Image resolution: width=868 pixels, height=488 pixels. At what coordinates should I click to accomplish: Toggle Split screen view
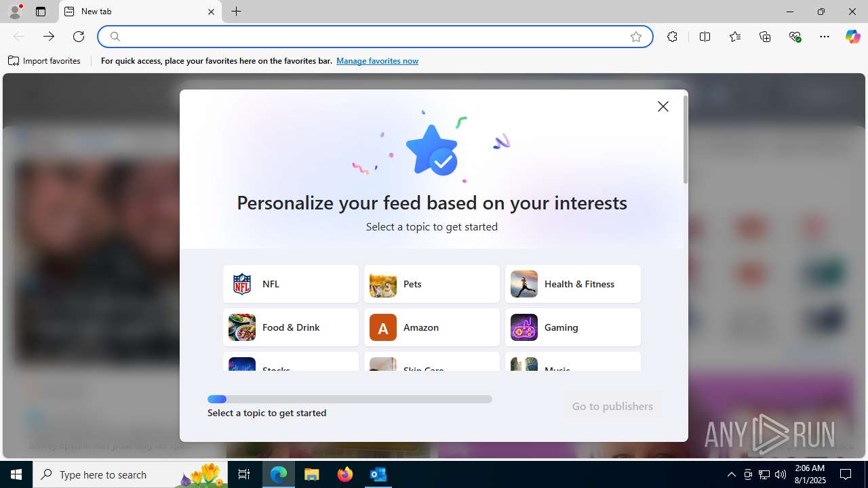705,37
